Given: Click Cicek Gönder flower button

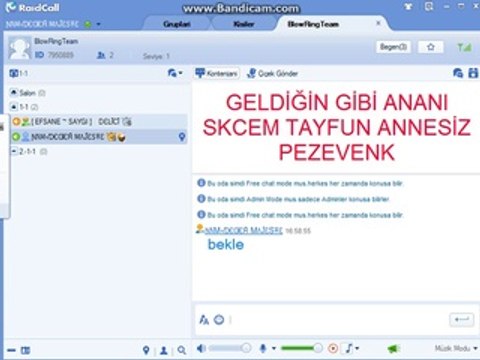Looking at the screenshot, I should point(272,73).
